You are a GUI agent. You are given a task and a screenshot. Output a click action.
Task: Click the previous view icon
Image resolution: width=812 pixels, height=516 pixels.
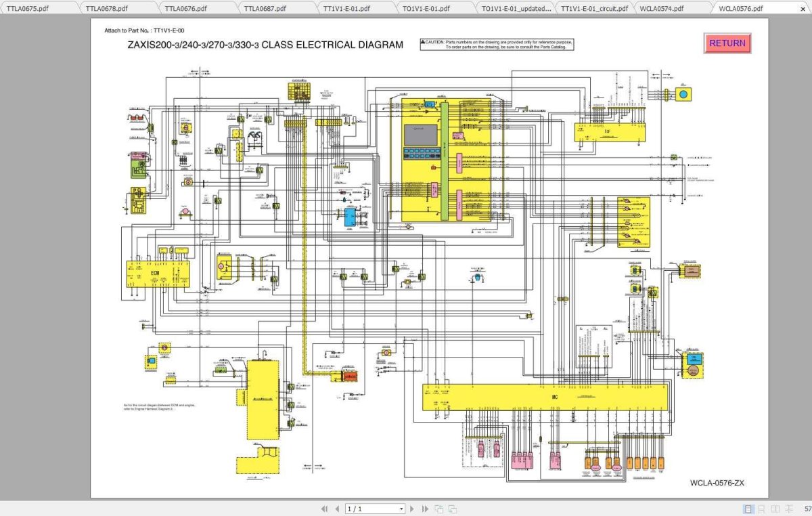tap(438, 509)
